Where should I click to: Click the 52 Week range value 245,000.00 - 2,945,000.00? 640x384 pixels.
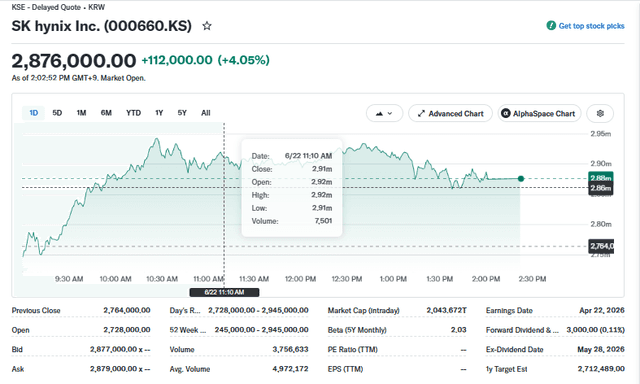[262, 330]
